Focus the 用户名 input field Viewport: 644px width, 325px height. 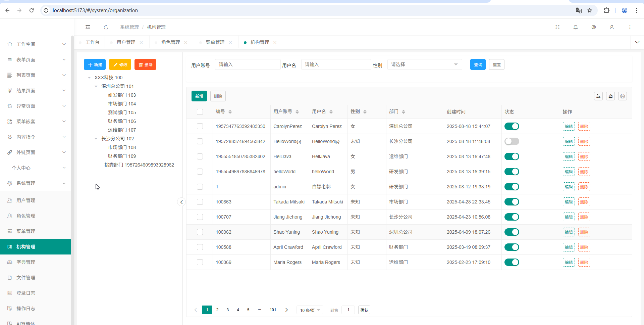[336, 64]
